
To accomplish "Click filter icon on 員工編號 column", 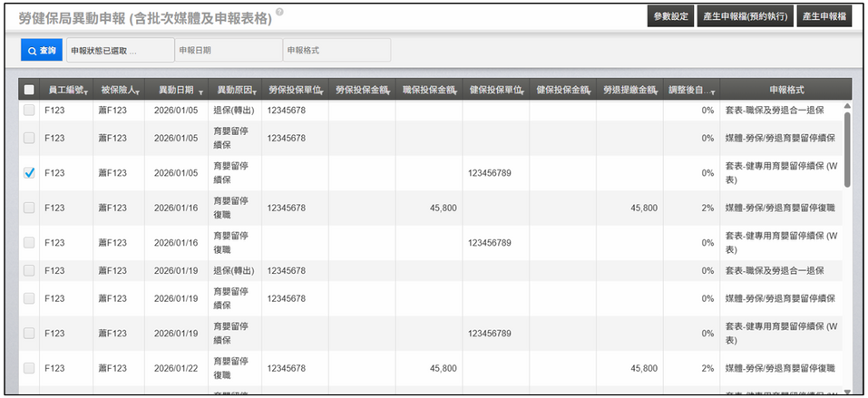I will [86, 92].
